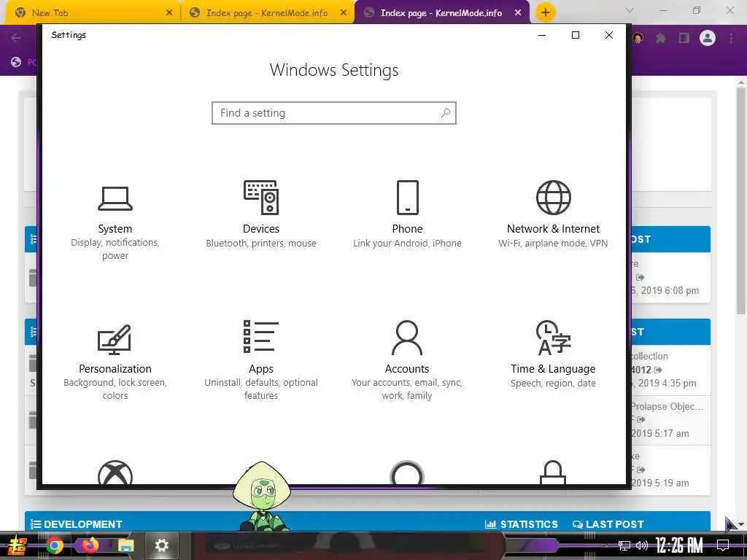This screenshot has height=560, width=747.
Task: Click the browser page vertical scrollbar
Action: coord(740,200)
